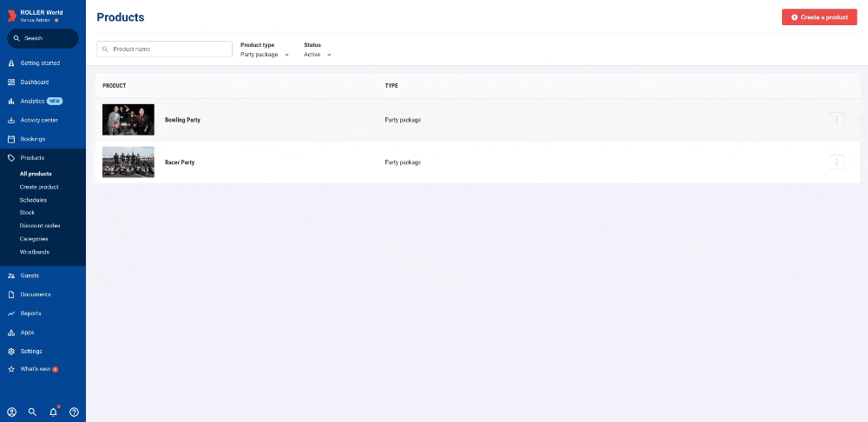Screen dimensions: 868x422
Task: Click the TYPE column header
Action: coord(391,86)
